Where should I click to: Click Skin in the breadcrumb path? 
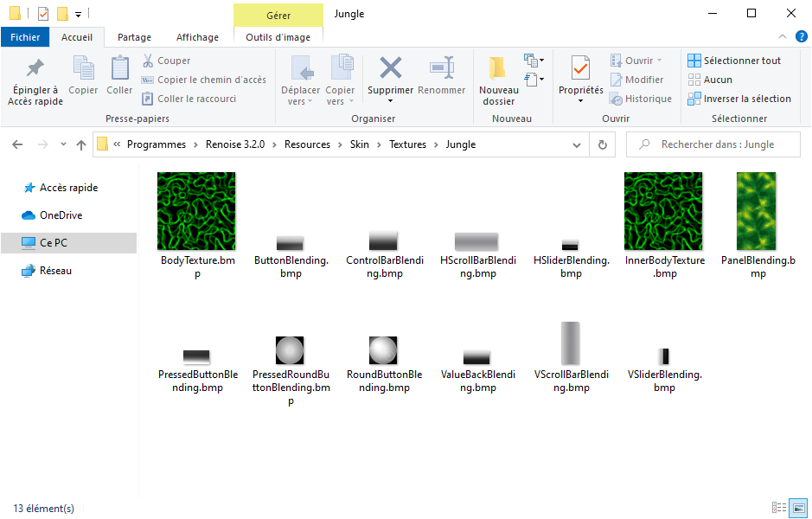coord(360,144)
